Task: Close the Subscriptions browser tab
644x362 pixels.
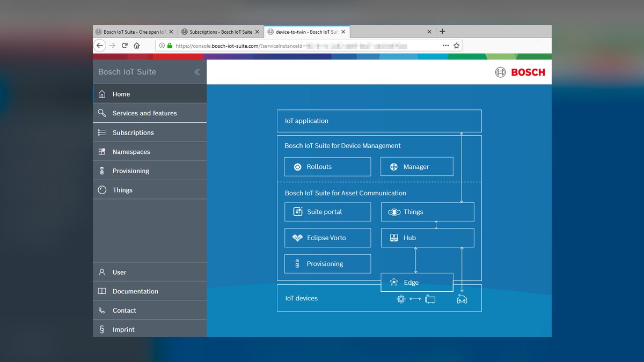Action: [257, 32]
